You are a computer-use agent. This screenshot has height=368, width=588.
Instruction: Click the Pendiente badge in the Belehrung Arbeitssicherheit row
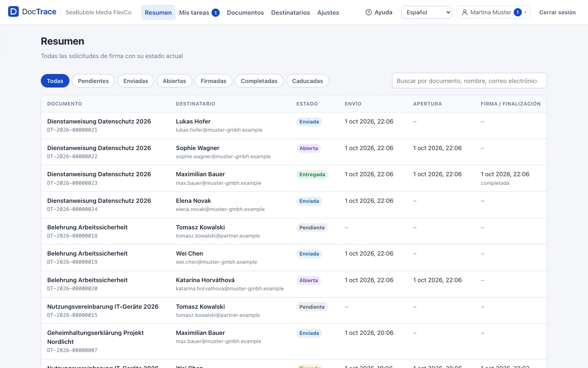point(312,228)
